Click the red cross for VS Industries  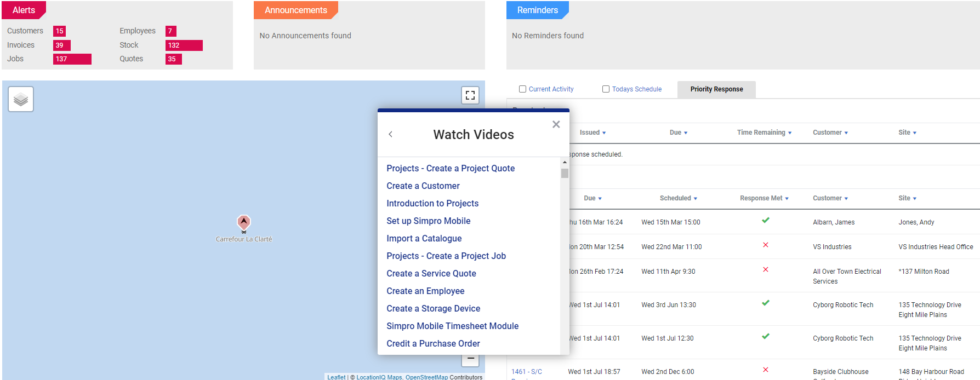766,245
